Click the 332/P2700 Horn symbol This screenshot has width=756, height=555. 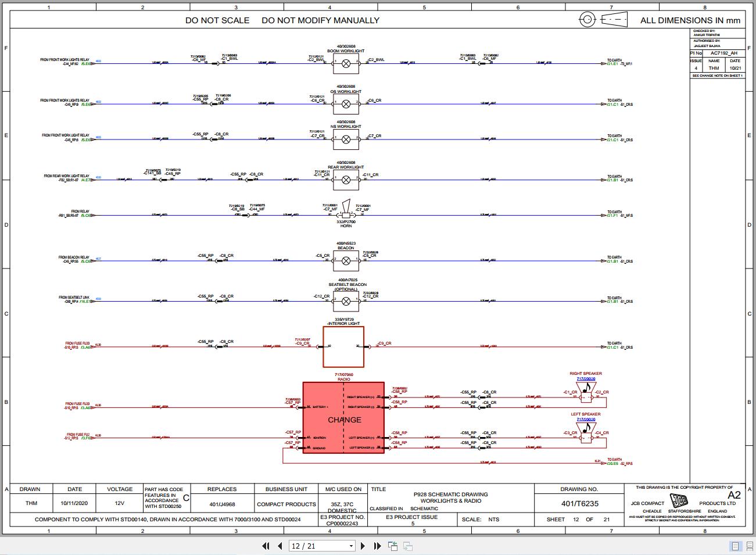coord(345,213)
